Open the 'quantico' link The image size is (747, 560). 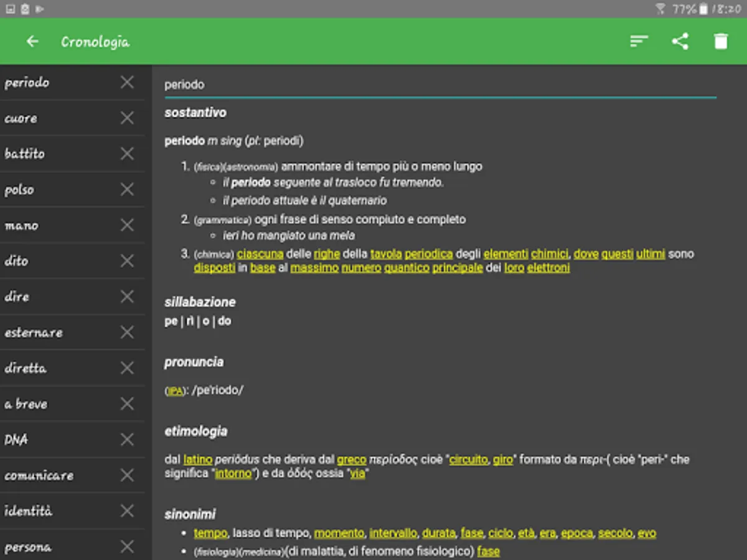(x=407, y=268)
